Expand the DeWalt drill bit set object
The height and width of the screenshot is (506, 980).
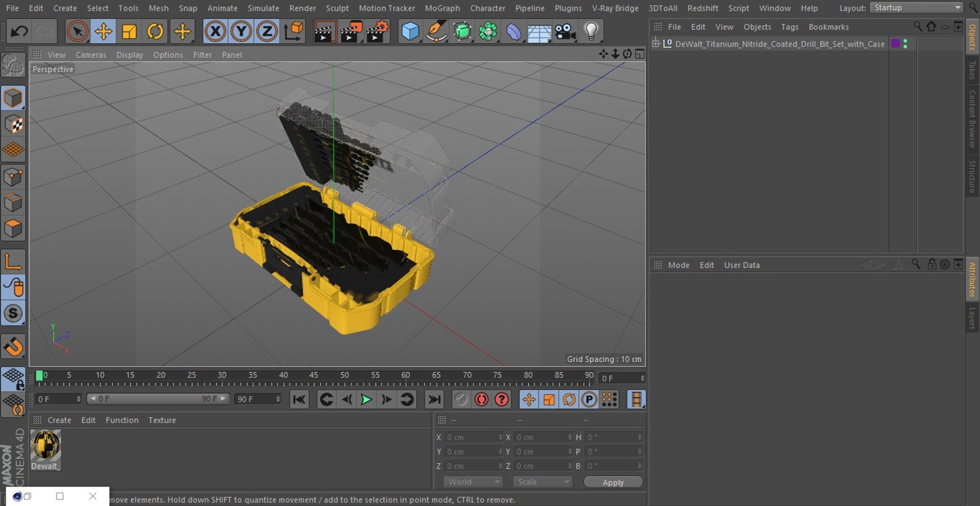coord(656,44)
